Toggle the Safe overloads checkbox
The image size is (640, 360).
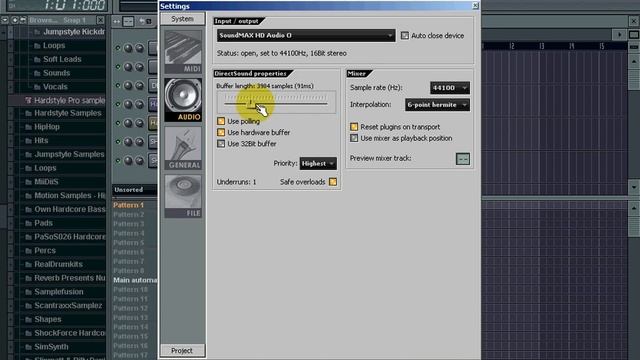pos(333,182)
